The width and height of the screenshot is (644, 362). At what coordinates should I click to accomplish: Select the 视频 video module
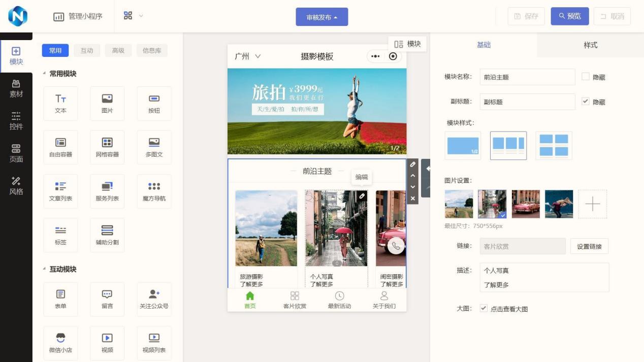coord(107,343)
